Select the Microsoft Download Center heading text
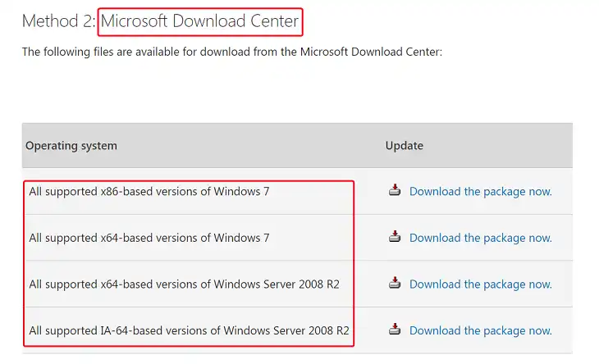This screenshot has width=599, height=364. pyautogui.click(x=199, y=21)
